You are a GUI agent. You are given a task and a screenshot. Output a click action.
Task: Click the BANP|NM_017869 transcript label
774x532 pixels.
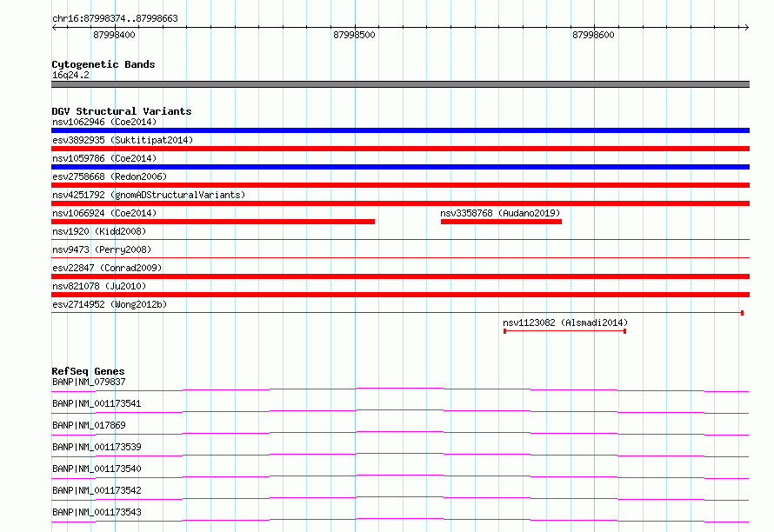[x=89, y=425]
